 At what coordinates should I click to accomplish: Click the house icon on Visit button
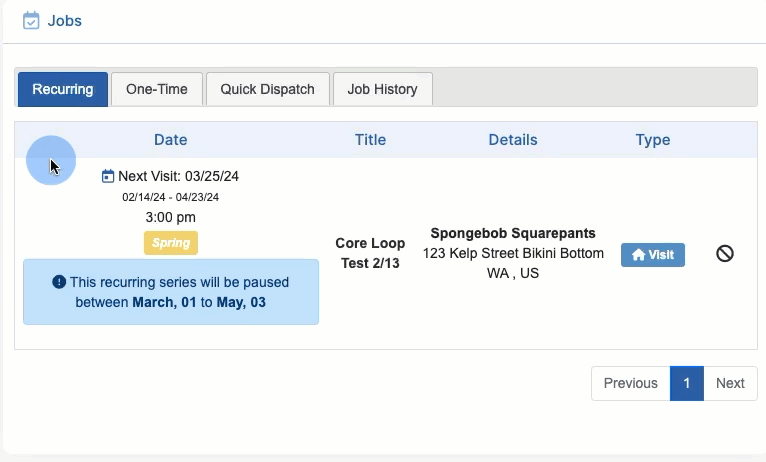pyautogui.click(x=638, y=255)
